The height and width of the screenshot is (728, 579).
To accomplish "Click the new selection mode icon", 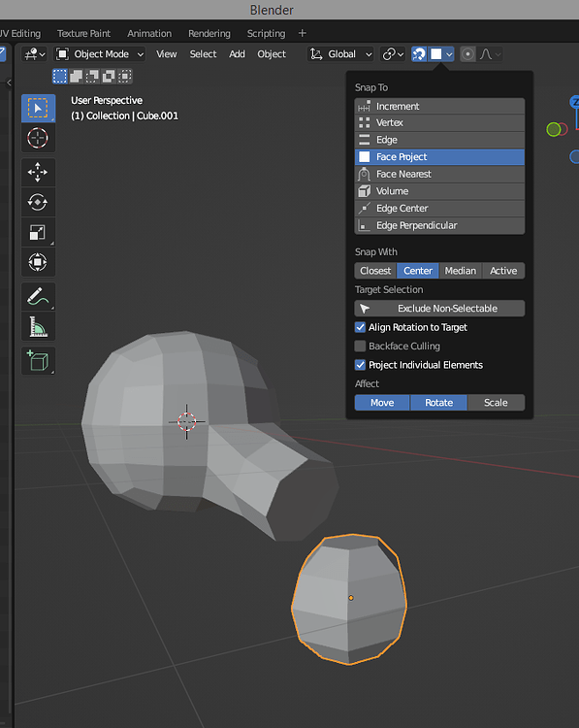I will click(60, 76).
